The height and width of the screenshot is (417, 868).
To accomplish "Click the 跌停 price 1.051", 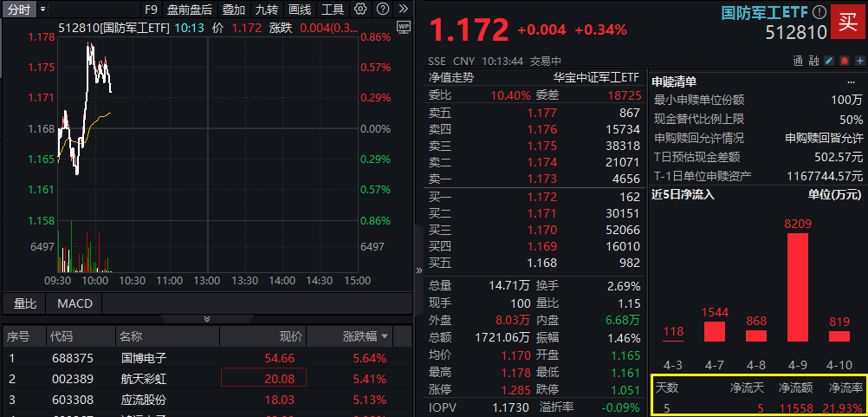I will (625, 388).
